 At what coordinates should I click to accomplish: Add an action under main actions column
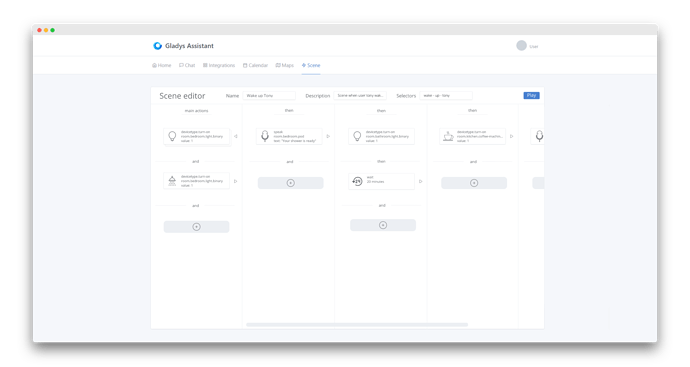[196, 227]
